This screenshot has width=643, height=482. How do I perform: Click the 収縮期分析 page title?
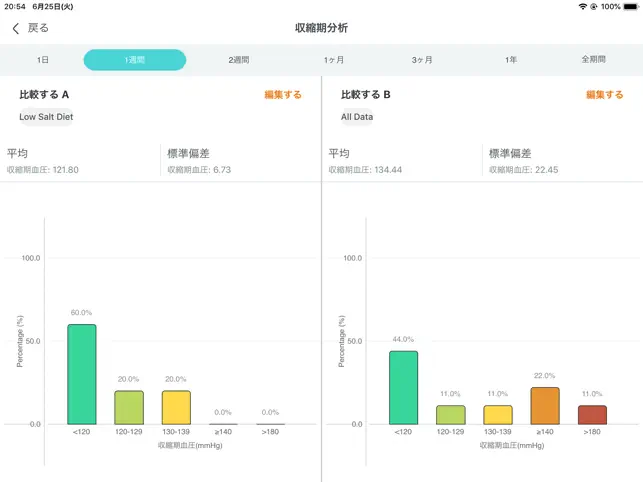[322, 28]
